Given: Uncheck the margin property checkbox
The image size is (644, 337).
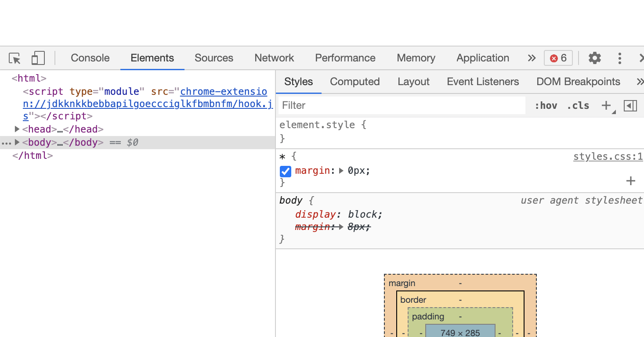Looking at the screenshot, I should point(286,171).
